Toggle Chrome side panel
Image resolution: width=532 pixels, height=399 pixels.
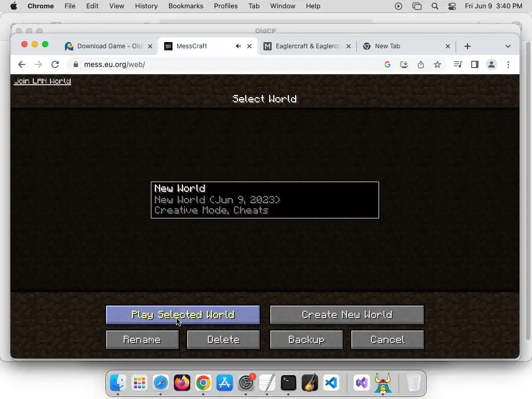(x=475, y=64)
